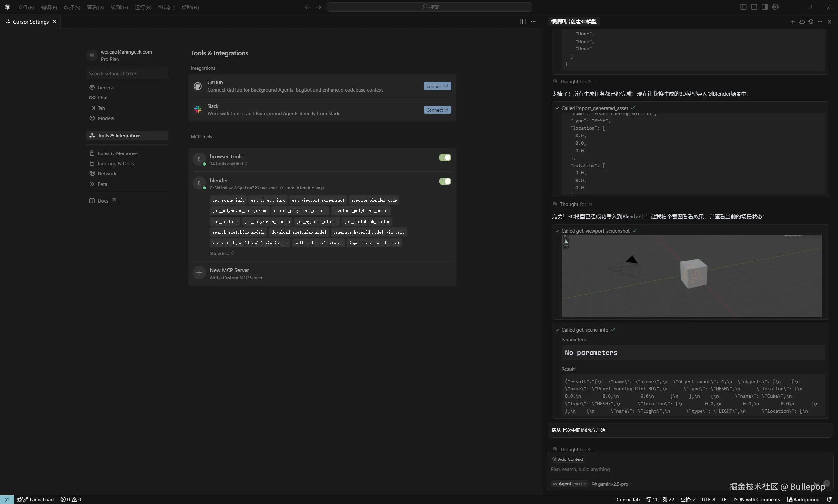Disable the browser-tools MCP server

pyautogui.click(x=445, y=158)
